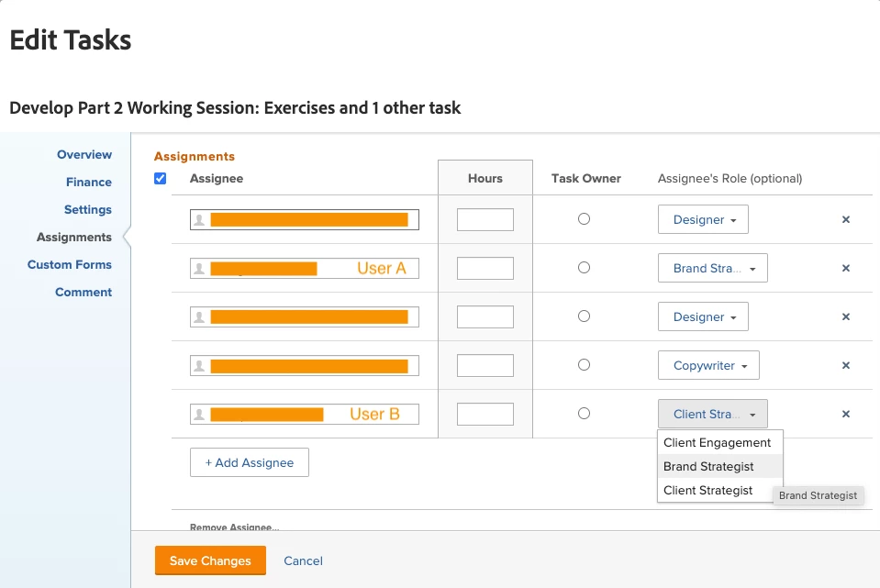
Task: Open the first Designer role dropdown
Action: [x=703, y=220]
